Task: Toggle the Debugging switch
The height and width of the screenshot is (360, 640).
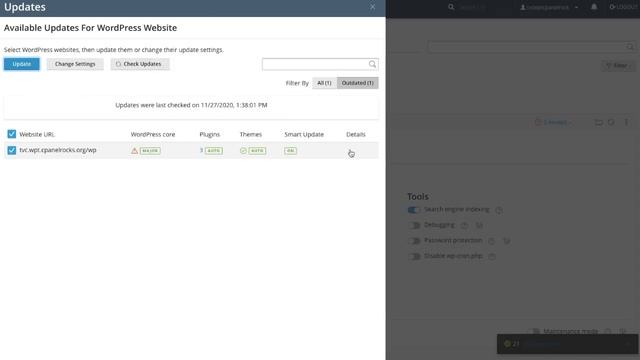Action: 414,225
